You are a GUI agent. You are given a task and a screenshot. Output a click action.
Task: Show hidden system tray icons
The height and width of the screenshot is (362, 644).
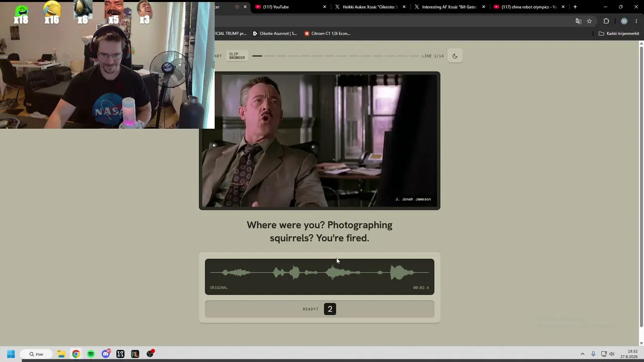point(583,354)
